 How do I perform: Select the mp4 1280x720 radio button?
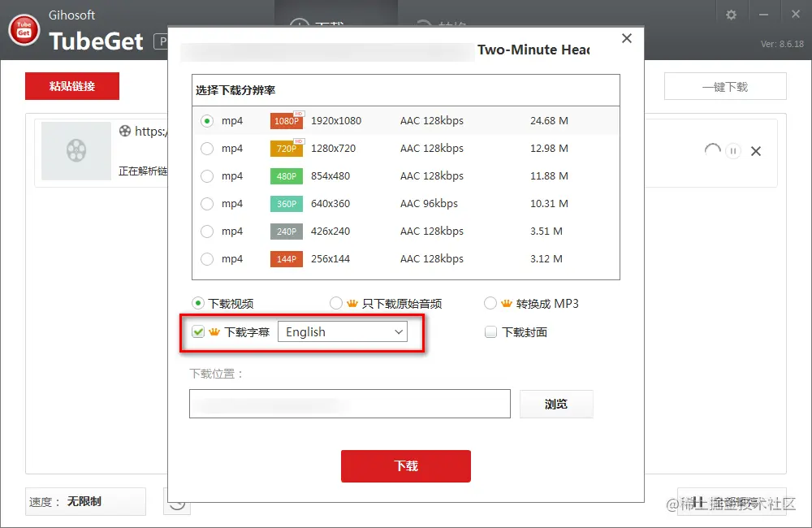[207, 149]
